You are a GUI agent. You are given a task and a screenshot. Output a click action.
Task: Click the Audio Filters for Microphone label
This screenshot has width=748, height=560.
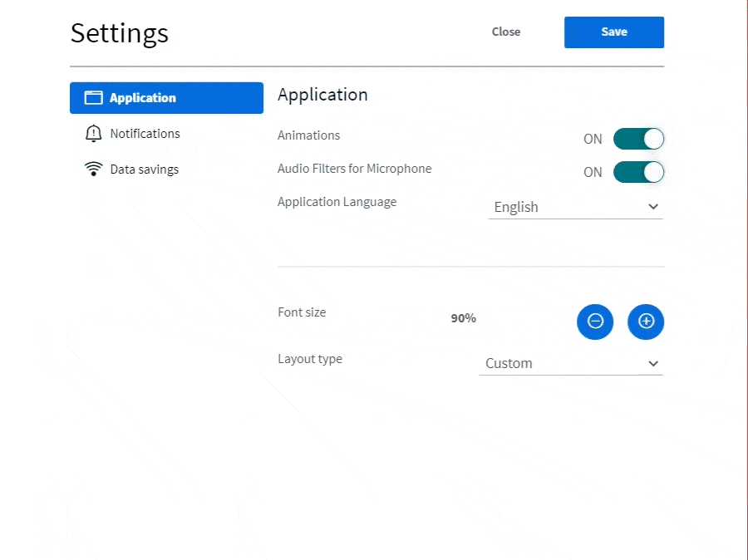point(354,169)
